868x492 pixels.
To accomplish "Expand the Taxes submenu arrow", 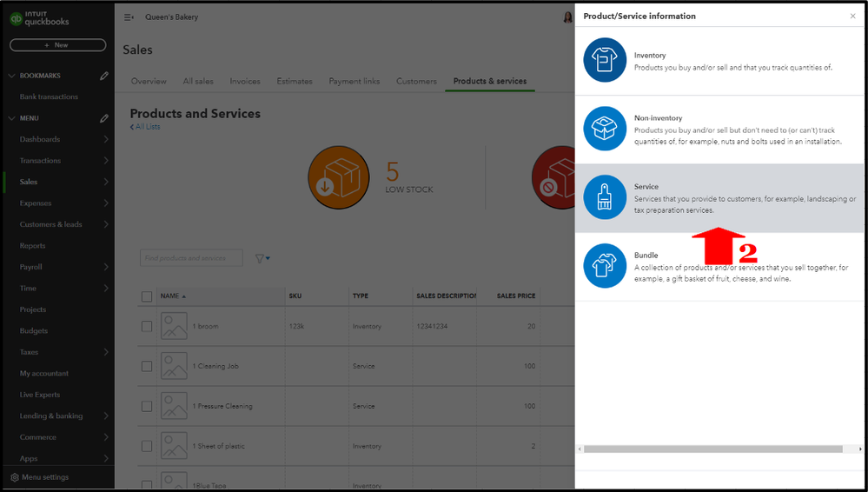I will pos(106,352).
